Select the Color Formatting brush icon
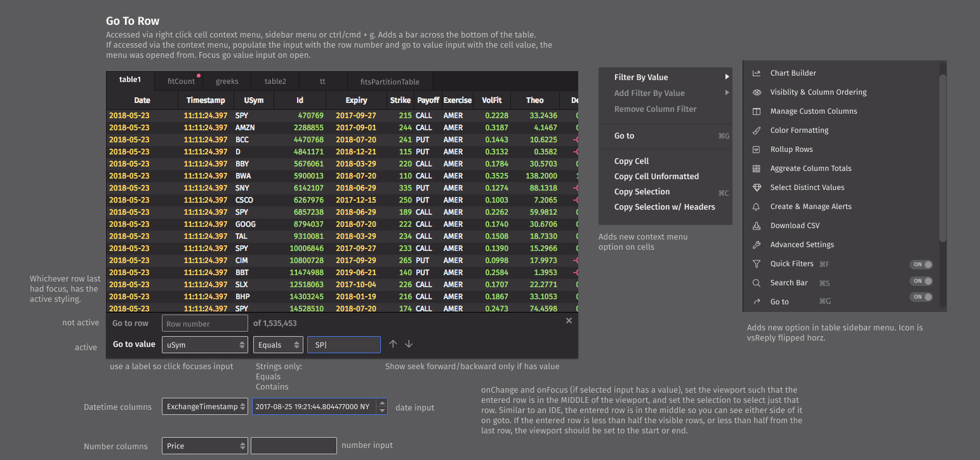This screenshot has width=980, height=460. tap(757, 130)
